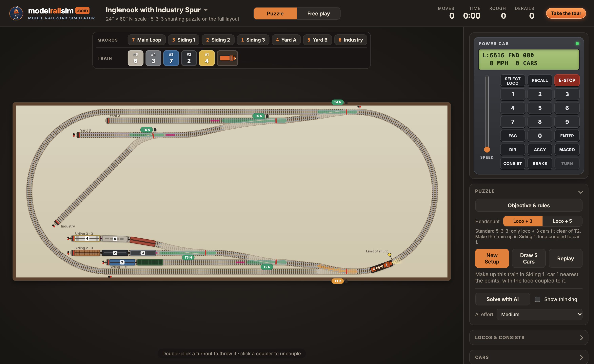This screenshot has height=364, width=594.
Task: Click the blue car 7 on Siding 1
Action: (122, 262)
